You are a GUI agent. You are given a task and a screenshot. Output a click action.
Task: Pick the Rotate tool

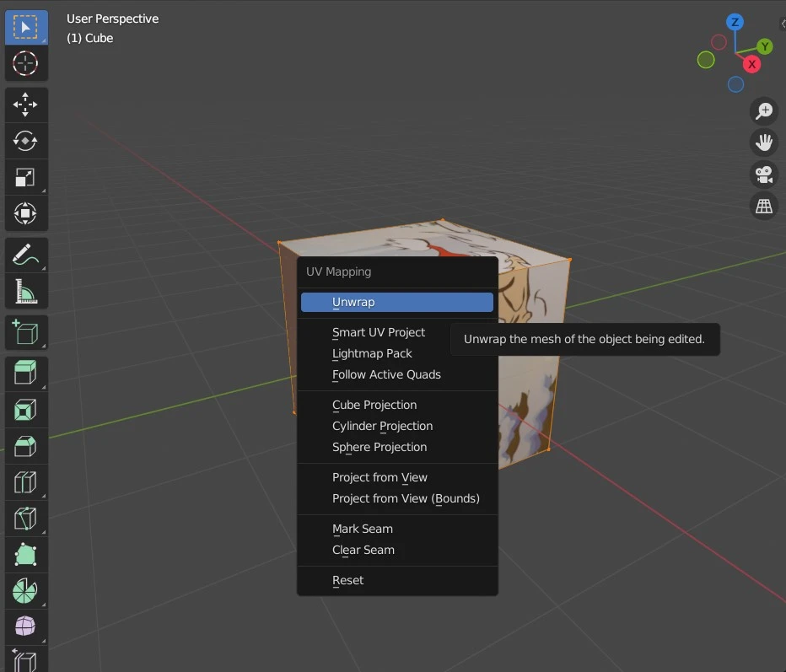tap(26, 141)
